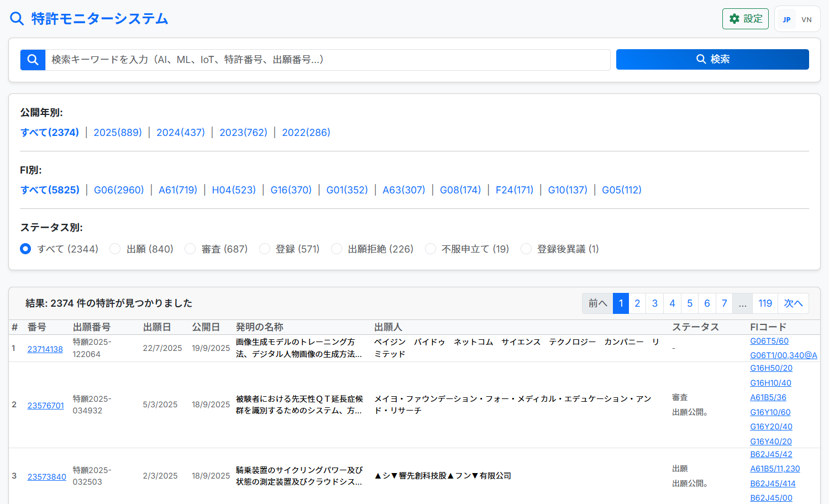Viewport: 829px width, 504px height.
Task: Select the 出願 (840) status radio button
Action: coord(115,249)
